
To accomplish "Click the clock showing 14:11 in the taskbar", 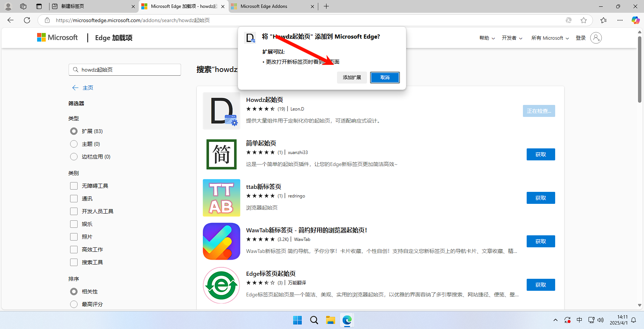I will click(x=619, y=320).
